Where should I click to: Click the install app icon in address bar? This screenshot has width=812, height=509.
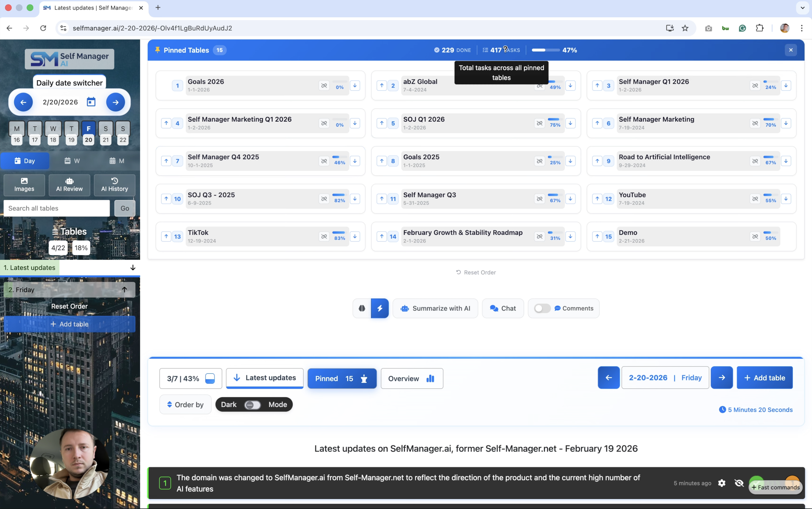670,28
